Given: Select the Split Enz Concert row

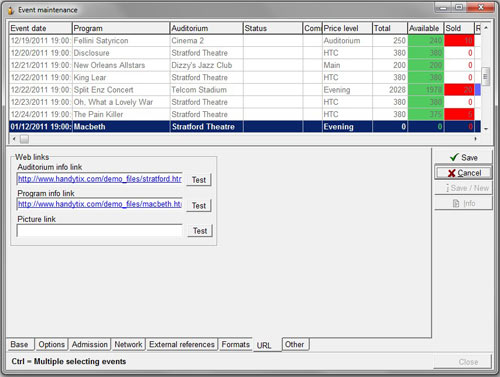Looking at the screenshot, I should [x=245, y=90].
